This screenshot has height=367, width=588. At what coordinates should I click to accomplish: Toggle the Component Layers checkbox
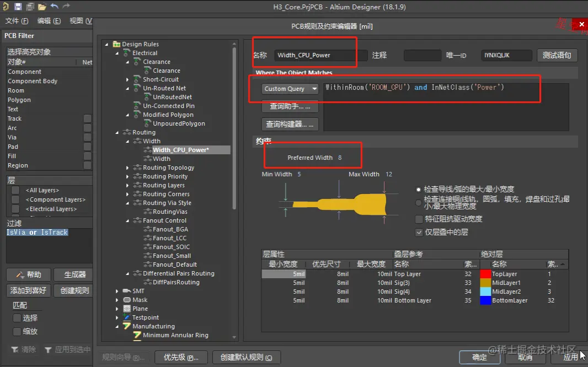pyautogui.click(x=15, y=199)
